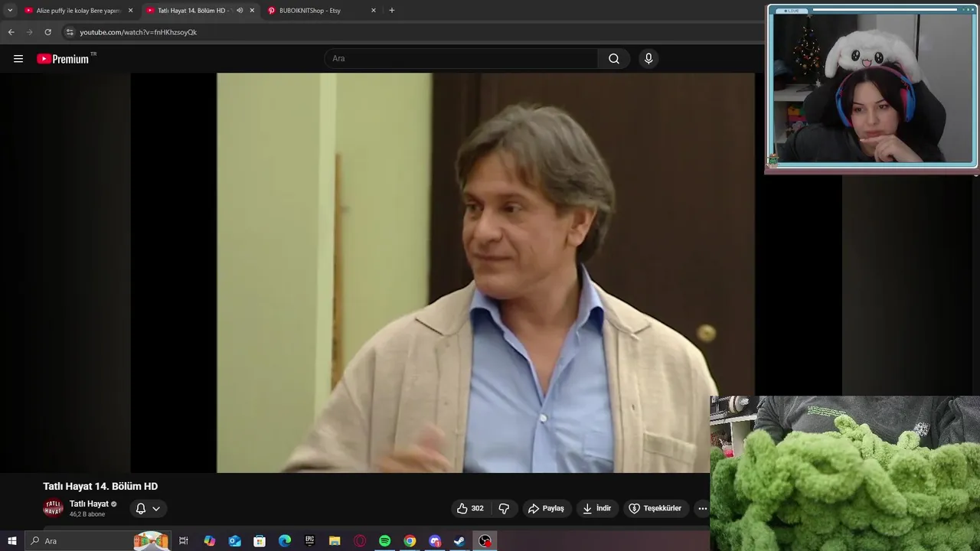Share the video via Paylaş button
Screen dimensions: 980x551
pyautogui.click(x=546, y=508)
